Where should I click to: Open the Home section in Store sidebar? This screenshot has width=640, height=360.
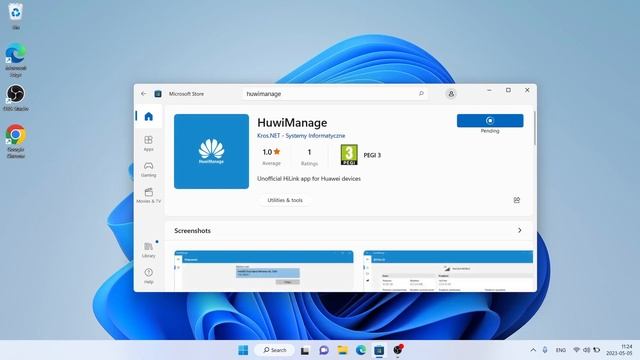[149, 116]
